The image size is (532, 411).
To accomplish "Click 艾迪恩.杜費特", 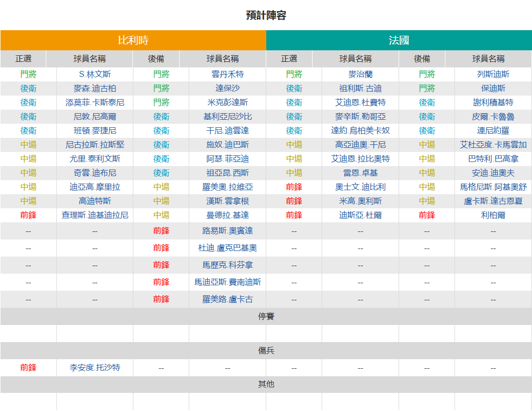I will click(x=360, y=103).
